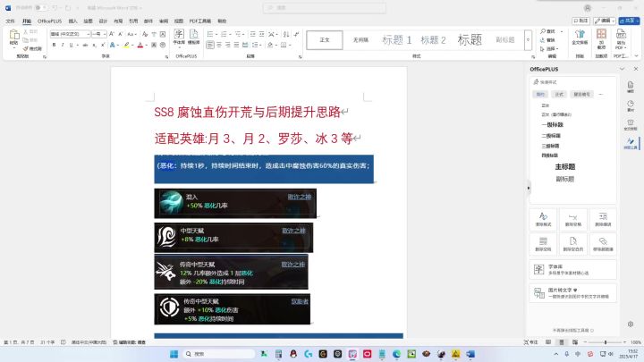Click 查找 find in editing group
Screen dimensions: 644x362
coord(548,31)
